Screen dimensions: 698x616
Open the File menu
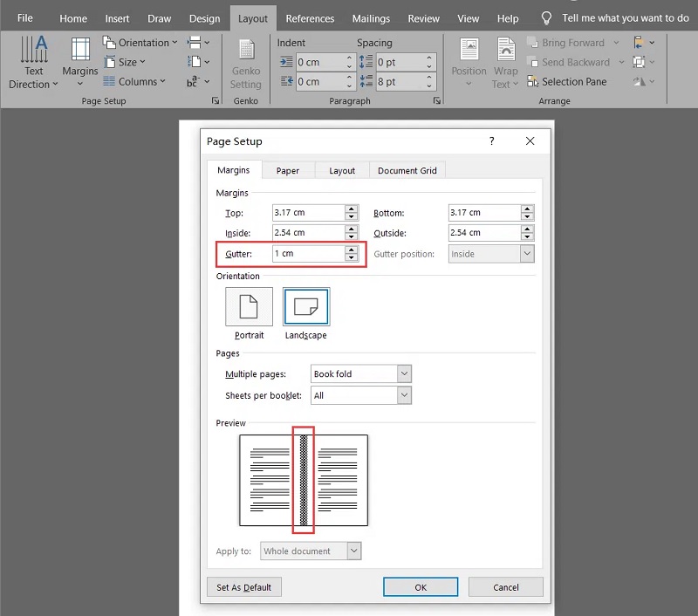click(x=25, y=18)
